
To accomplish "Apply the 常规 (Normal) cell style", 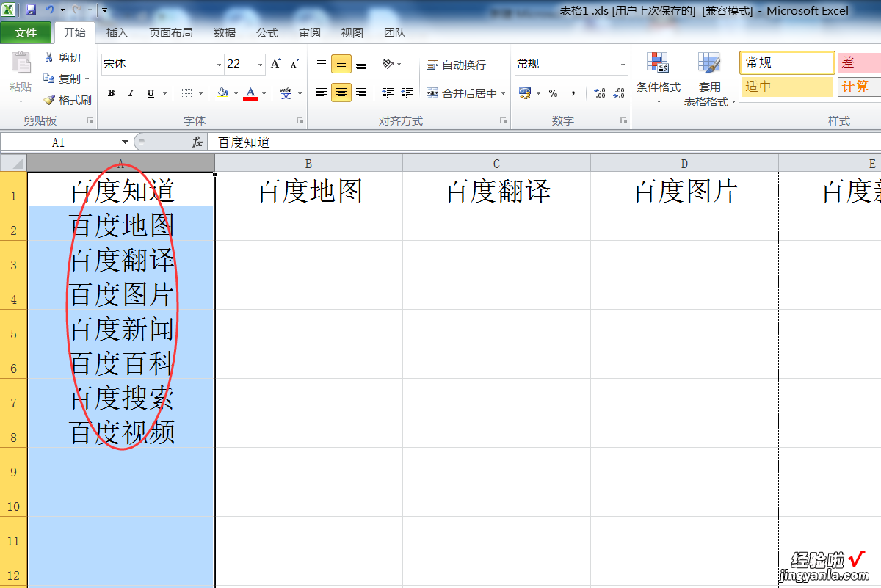I will (x=787, y=63).
